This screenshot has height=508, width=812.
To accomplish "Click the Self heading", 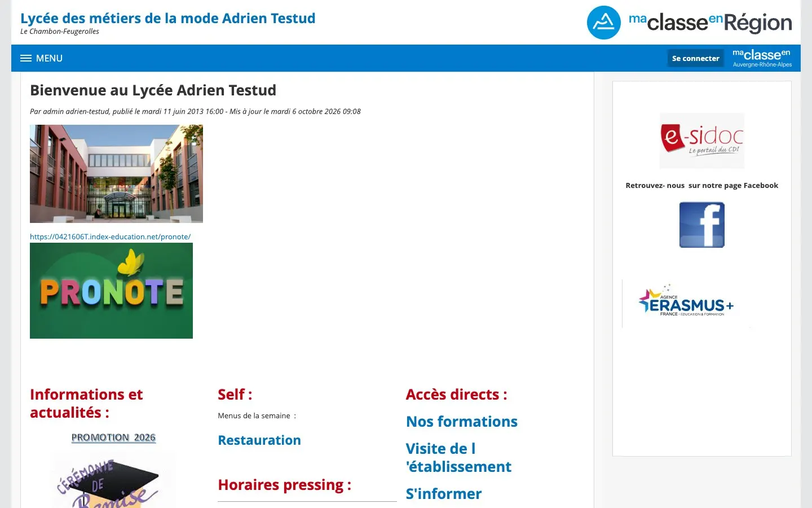I will point(235,395).
